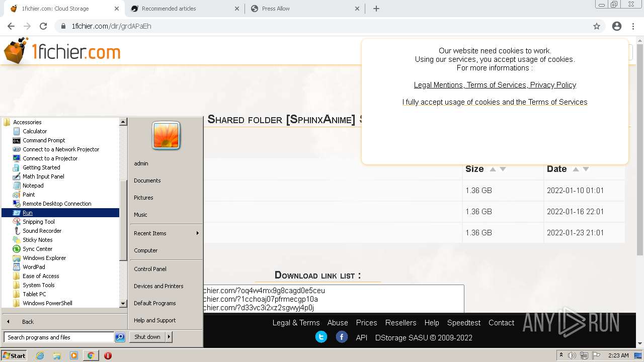Viewport: 644px width, 362px height.
Task: Click the address bar URL
Action: 111,26
